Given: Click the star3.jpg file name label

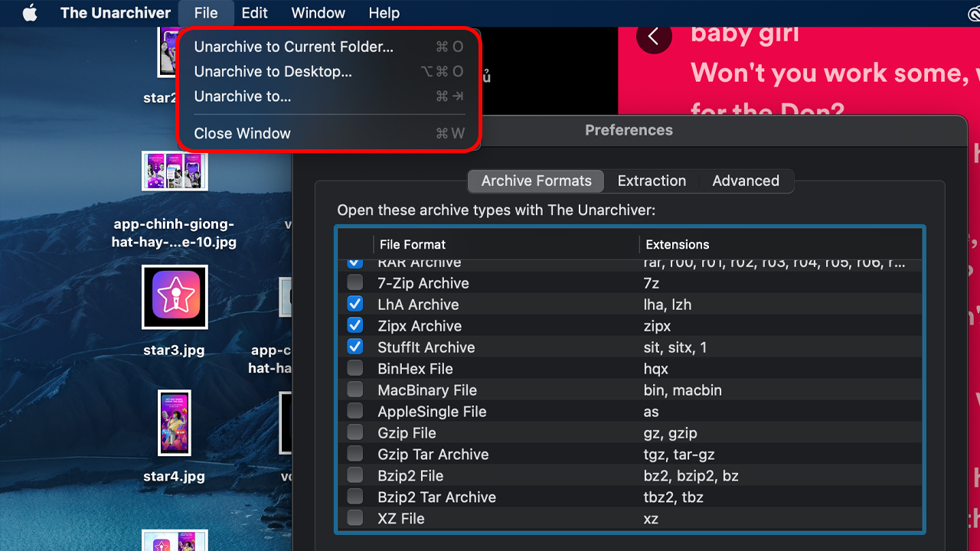Looking at the screenshot, I should point(174,350).
